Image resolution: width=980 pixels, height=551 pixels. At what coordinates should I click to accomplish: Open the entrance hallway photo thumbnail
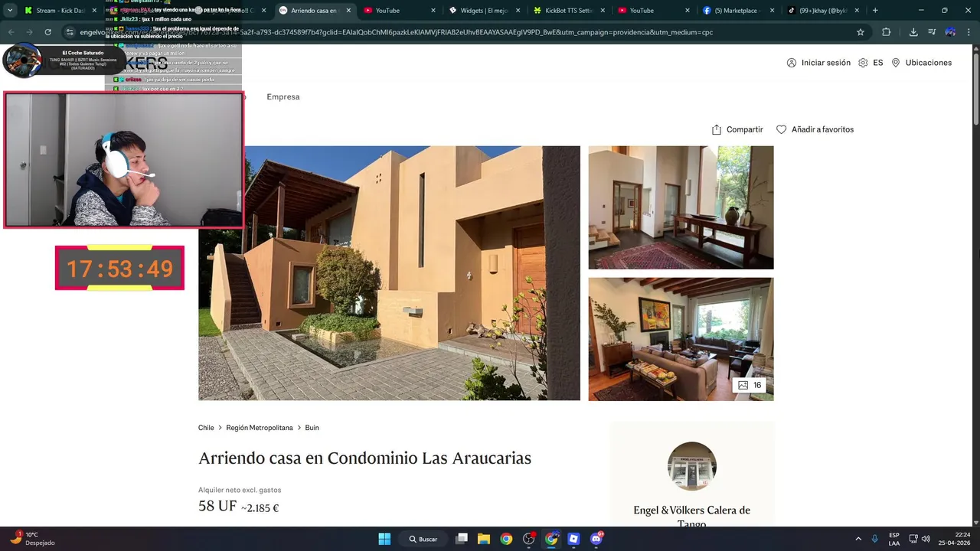(x=681, y=207)
